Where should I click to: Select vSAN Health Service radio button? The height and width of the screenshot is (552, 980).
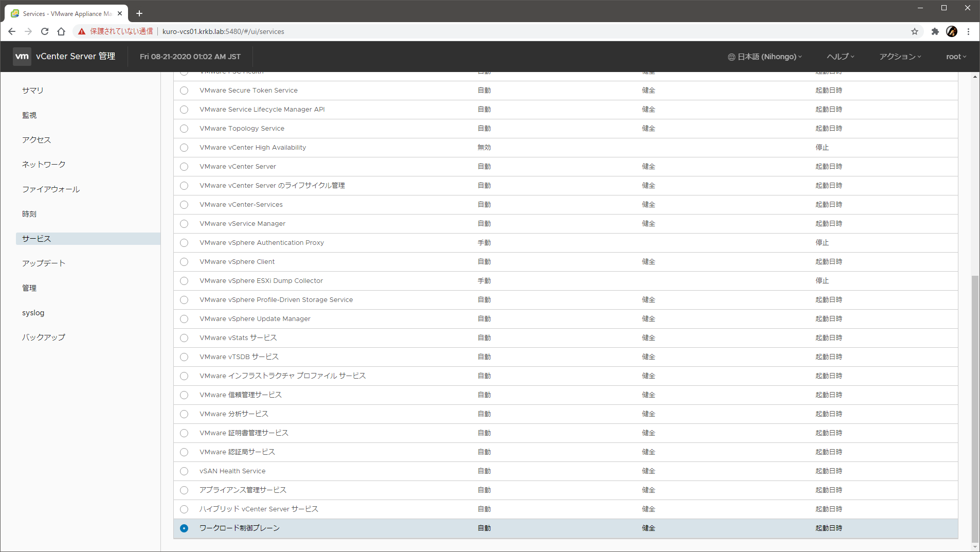[x=184, y=471]
